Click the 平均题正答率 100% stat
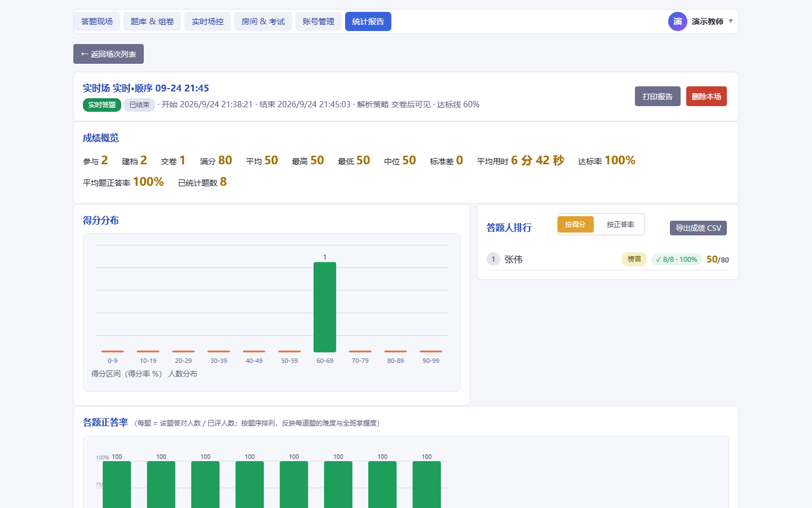Screen dimensions: 812x508 click(123, 182)
